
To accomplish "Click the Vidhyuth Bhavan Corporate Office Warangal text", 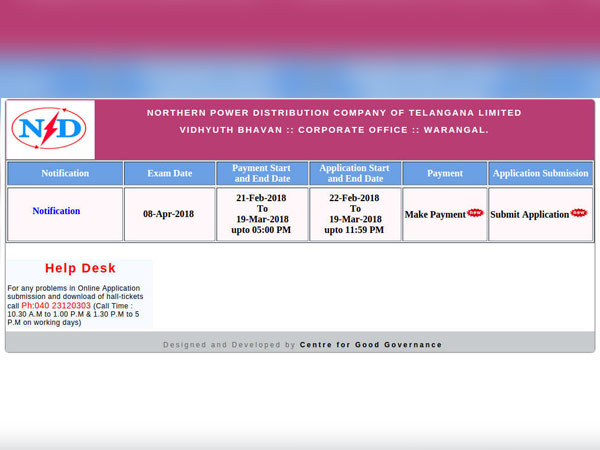I will [x=334, y=130].
